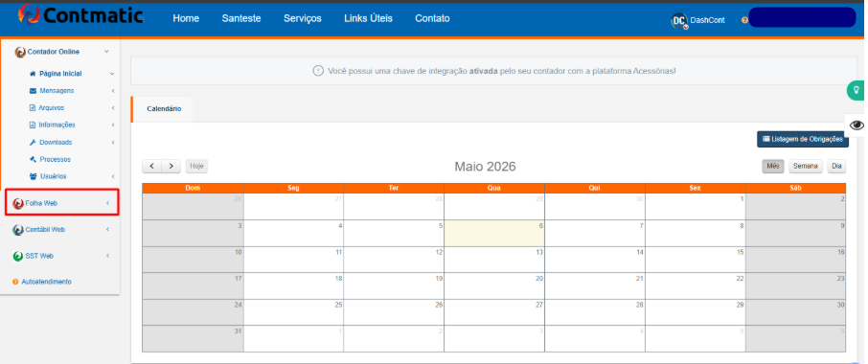Click the green lightbulb side button
The width and height of the screenshot is (868, 364).
coord(857,90)
